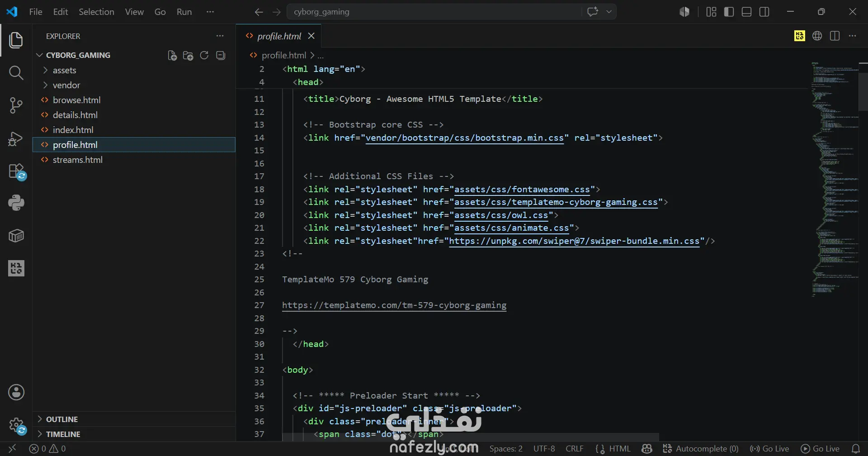The image size is (868, 456).
Task: Follow the swiper-bundle.min.css URL link
Action: [x=574, y=241]
